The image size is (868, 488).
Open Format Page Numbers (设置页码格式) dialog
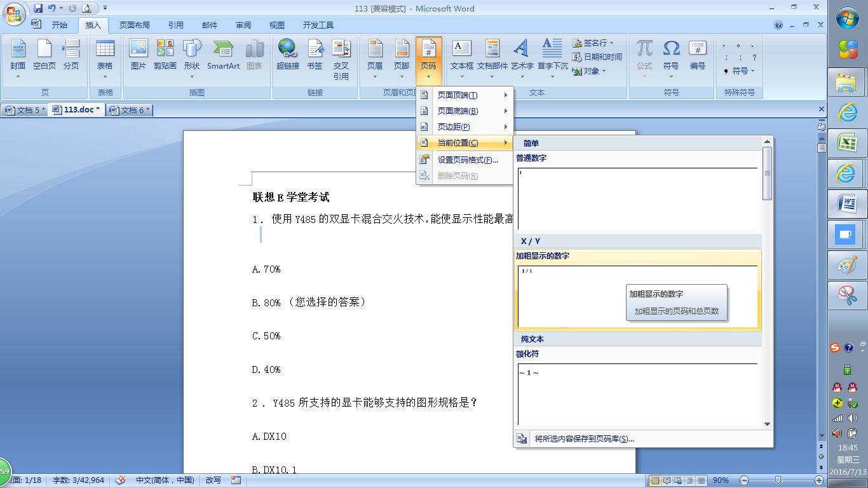[465, 160]
